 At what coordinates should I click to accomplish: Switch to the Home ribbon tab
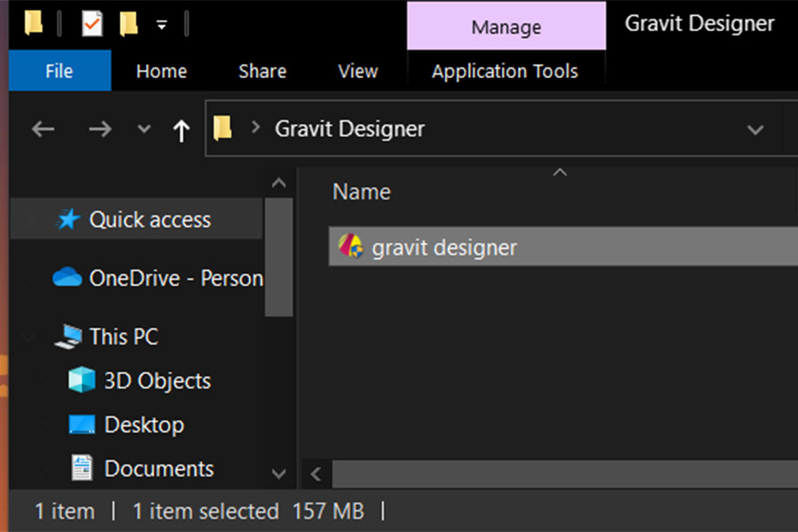click(x=161, y=71)
